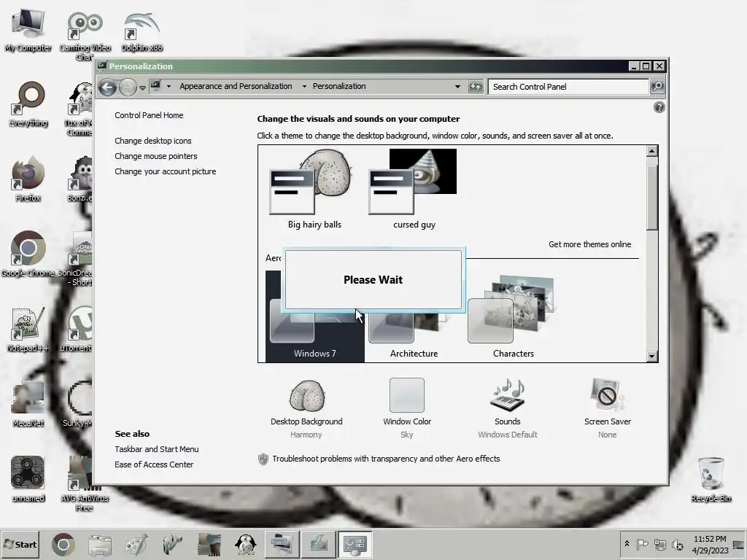Select the Big hairy balls theme
Image resolution: width=747 pixels, height=560 pixels.
pos(314,189)
